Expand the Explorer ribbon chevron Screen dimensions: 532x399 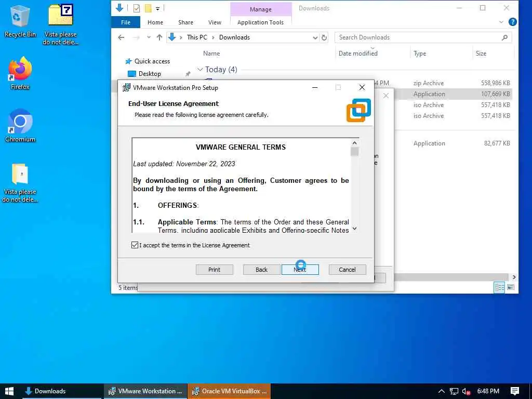(501, 22)
